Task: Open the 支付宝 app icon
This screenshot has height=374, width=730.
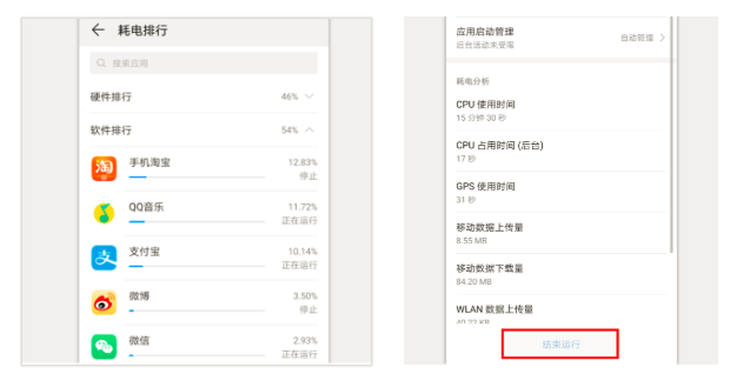Action: [104, 258]
